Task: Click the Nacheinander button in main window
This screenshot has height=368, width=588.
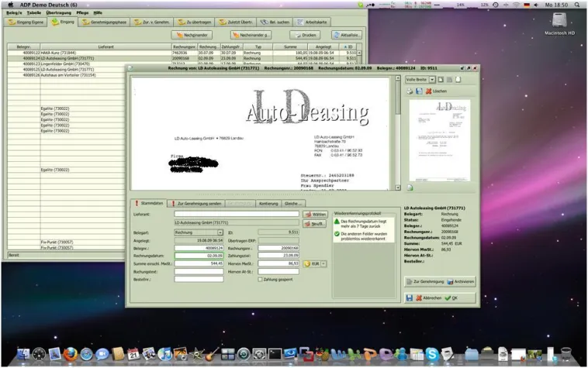Action: click(x=192, y=35)
